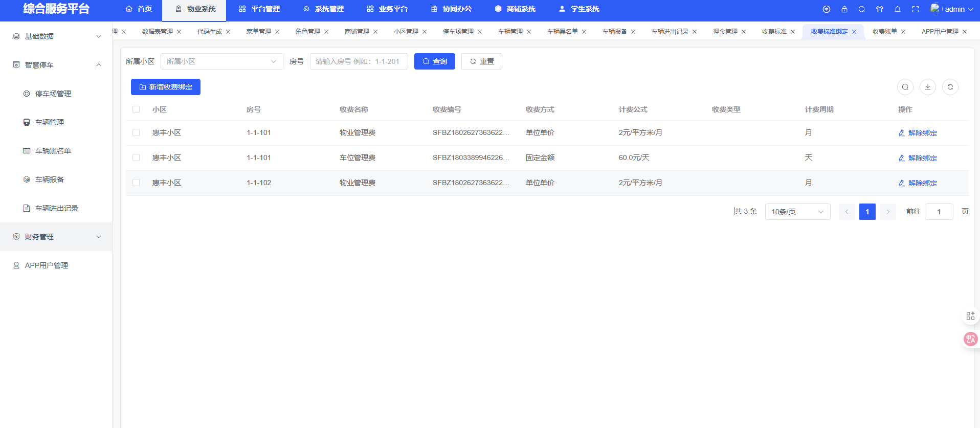Switch to the 平台管理 top menu
The image size is (980, 428).
point(259,9)
